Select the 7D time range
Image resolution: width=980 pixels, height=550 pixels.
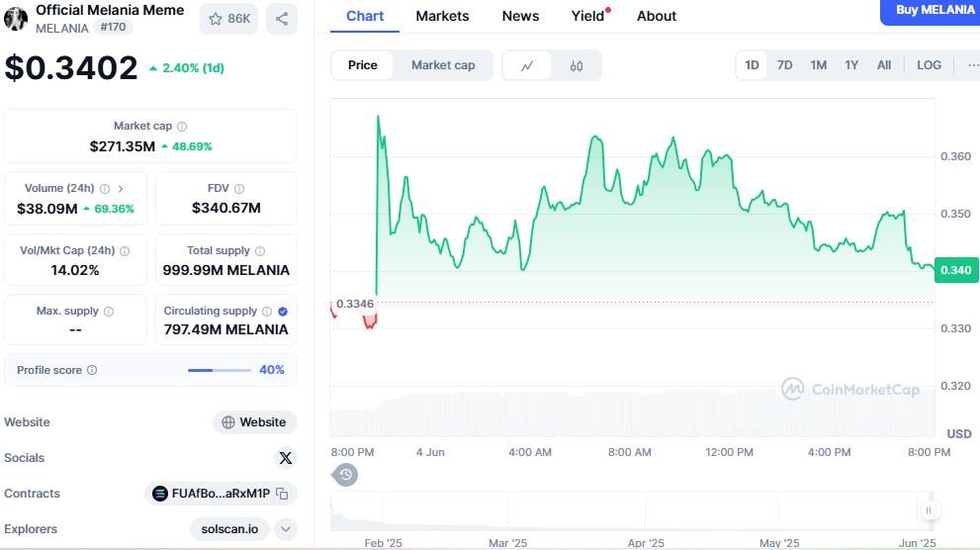(x=784, y=65)
